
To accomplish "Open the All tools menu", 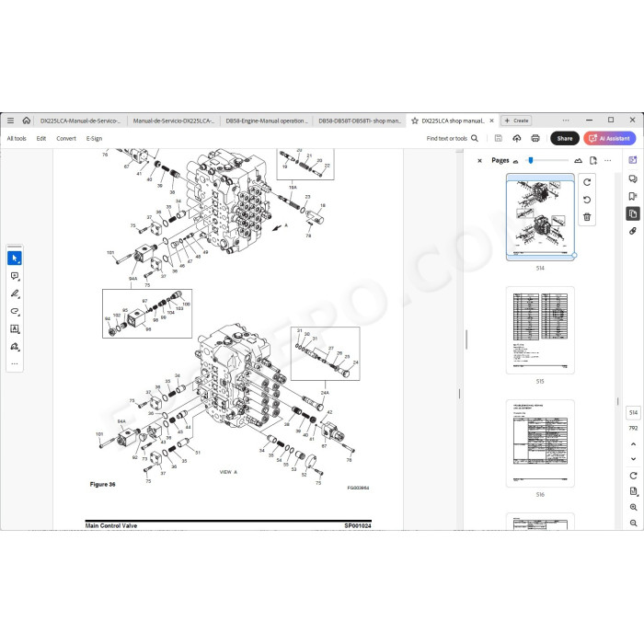I will click(17, 138).
